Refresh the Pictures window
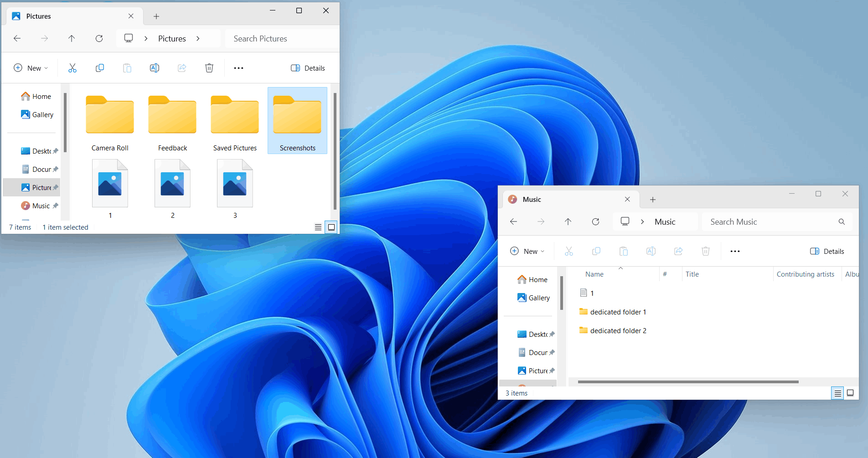 pos(99,39)
